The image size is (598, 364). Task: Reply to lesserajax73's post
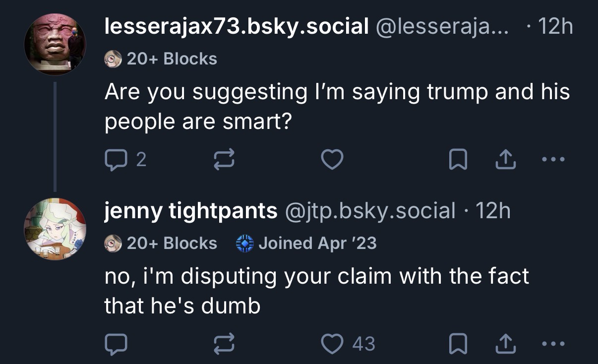click(x=116, y=160)
